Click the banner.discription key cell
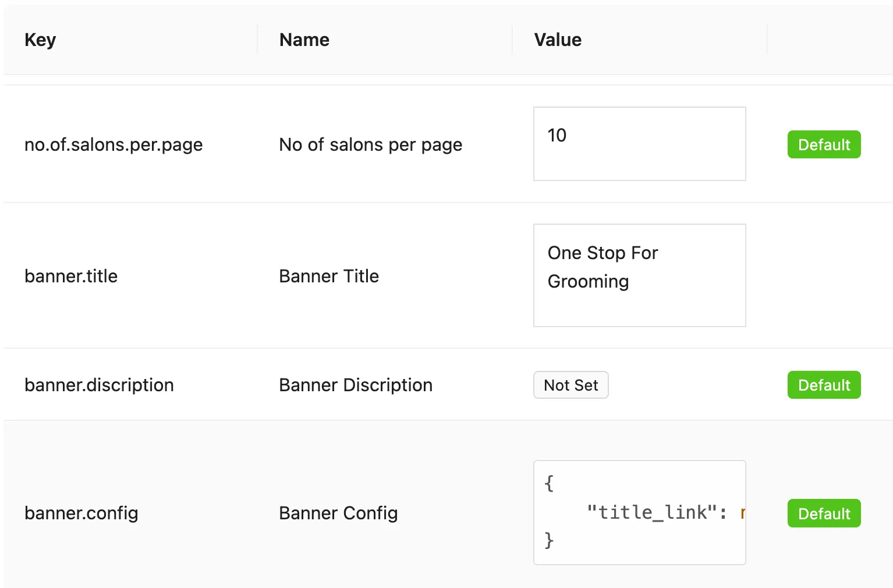Viewport: 893px width, 588px height. coord(99,385)
